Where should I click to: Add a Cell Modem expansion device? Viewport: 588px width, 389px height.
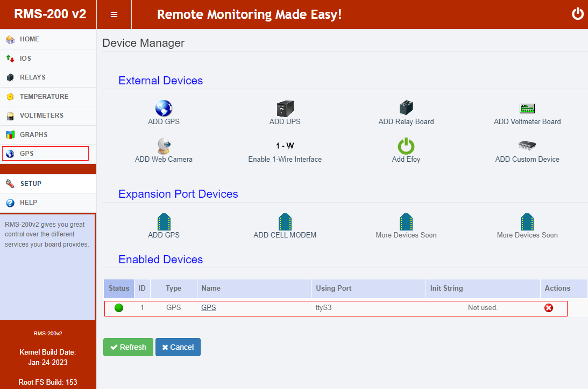click(285, 222)
